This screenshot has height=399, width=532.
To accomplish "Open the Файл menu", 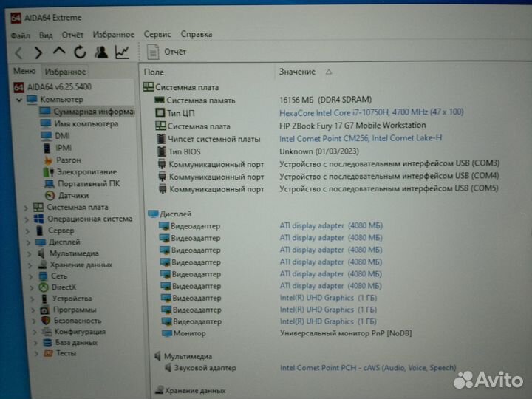I will (21, 35).
